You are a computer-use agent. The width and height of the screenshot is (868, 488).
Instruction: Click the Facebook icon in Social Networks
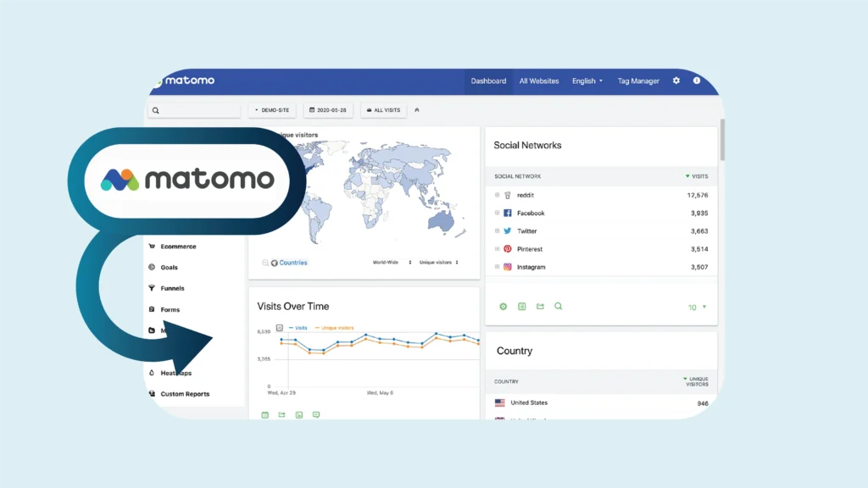point(508,213)
